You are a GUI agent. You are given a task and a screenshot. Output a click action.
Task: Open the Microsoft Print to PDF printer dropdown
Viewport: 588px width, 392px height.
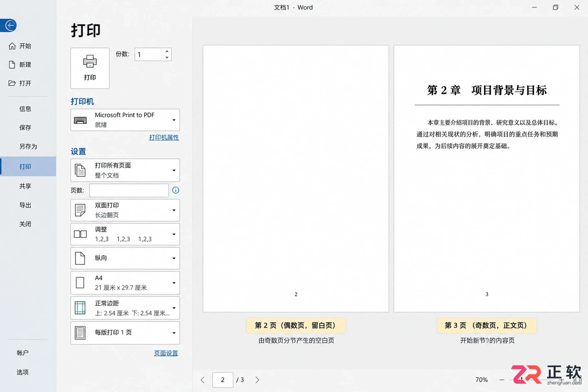pyautogui.click(x=125, y=120)
